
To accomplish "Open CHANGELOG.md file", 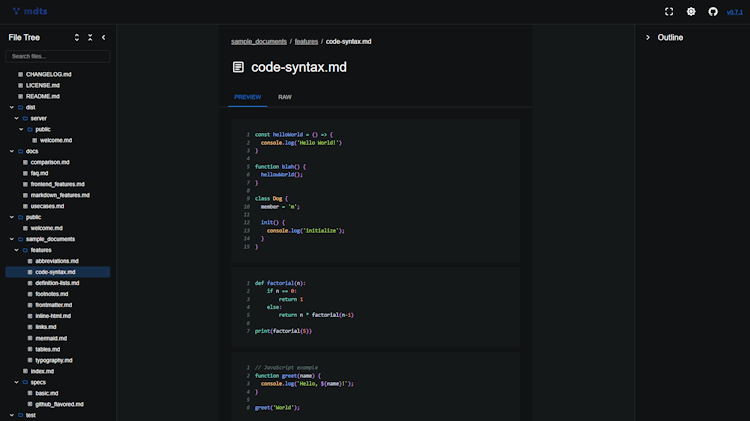I will [48, 74].
